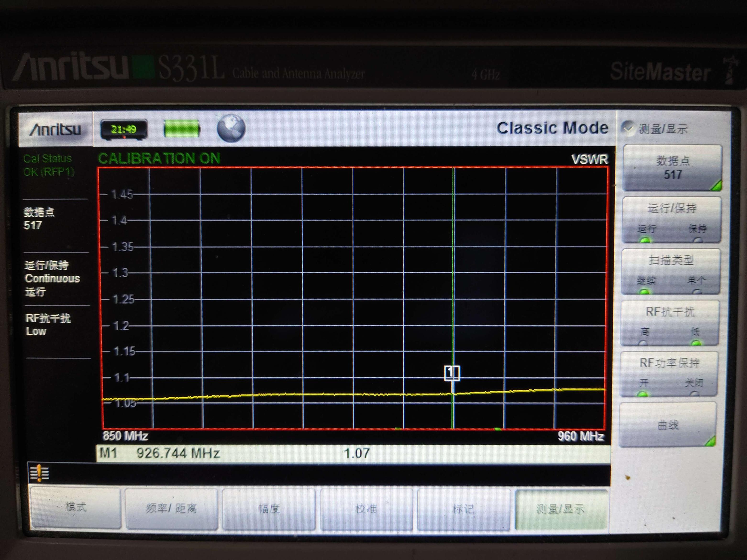Tap the green battery status icon

182,129
